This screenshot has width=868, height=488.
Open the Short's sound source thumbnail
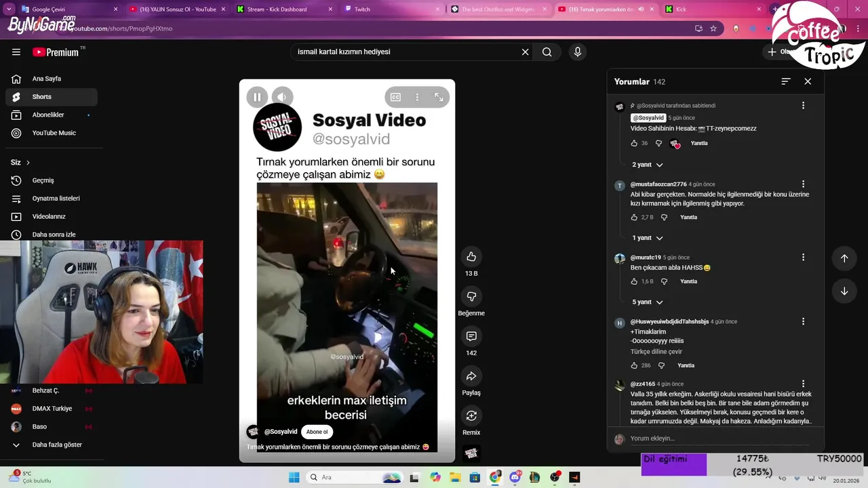click(x=471, y=453)
